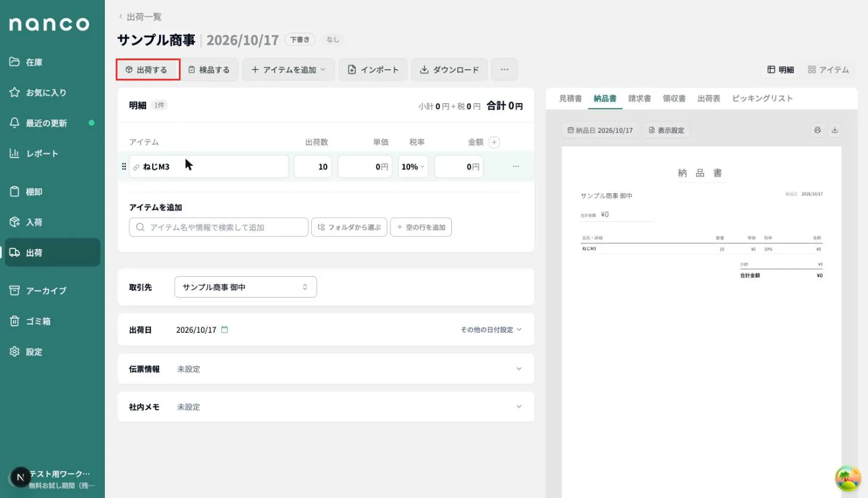Screen dimensions: 868x498
Task: Open the 税率 10% dropdown
Action: pyautogui.click(x=413, y=167)
